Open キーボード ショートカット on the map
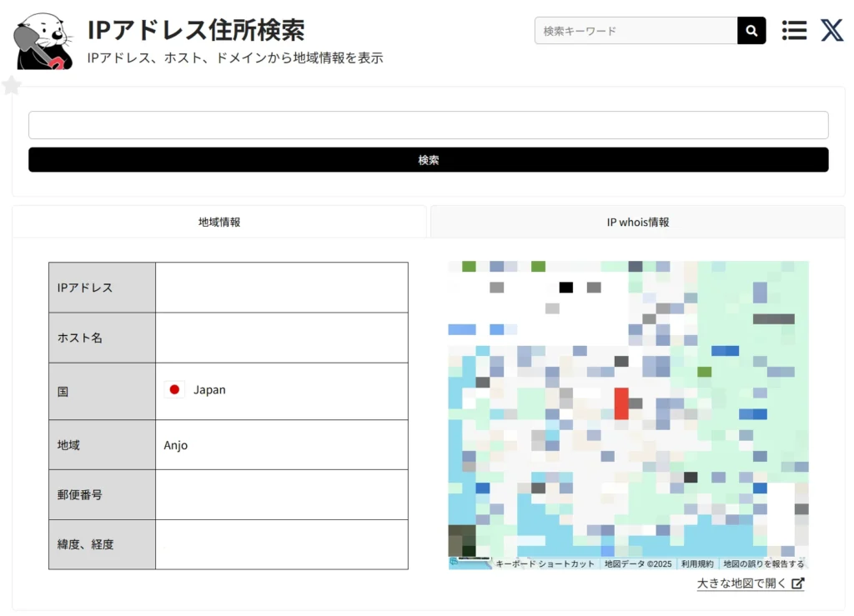Screen dimensions: 854x616 545,564
